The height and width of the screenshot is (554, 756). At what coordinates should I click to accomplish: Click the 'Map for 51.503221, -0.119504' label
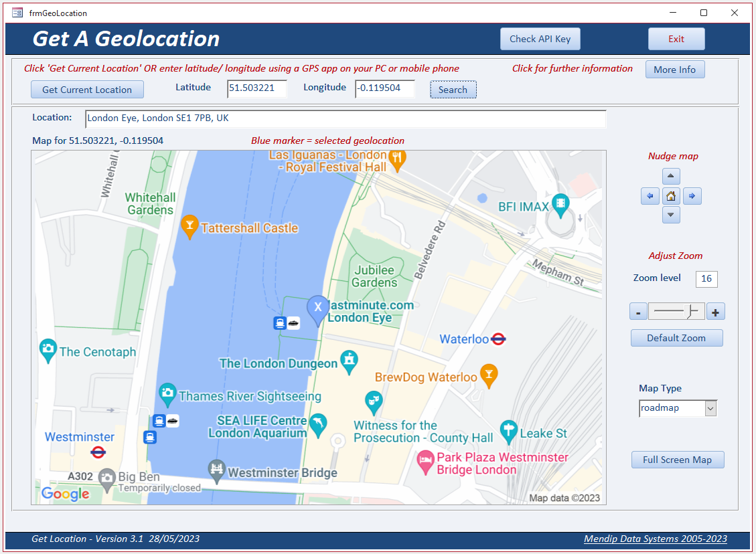pos(98,141)
